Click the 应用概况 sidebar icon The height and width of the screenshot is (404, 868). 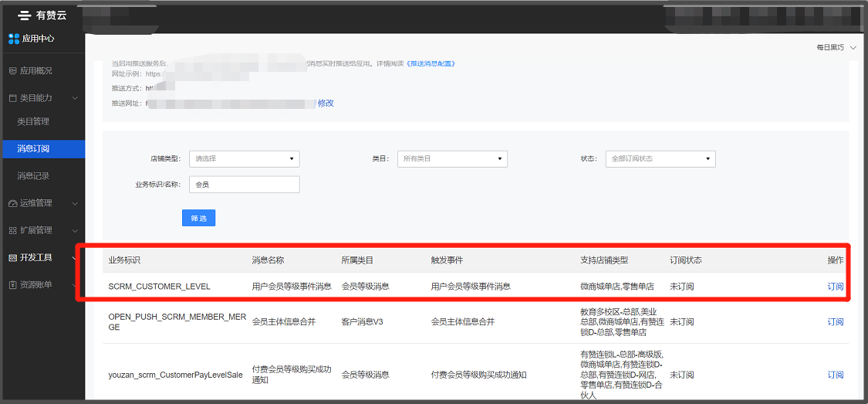(x=13, y=71)
